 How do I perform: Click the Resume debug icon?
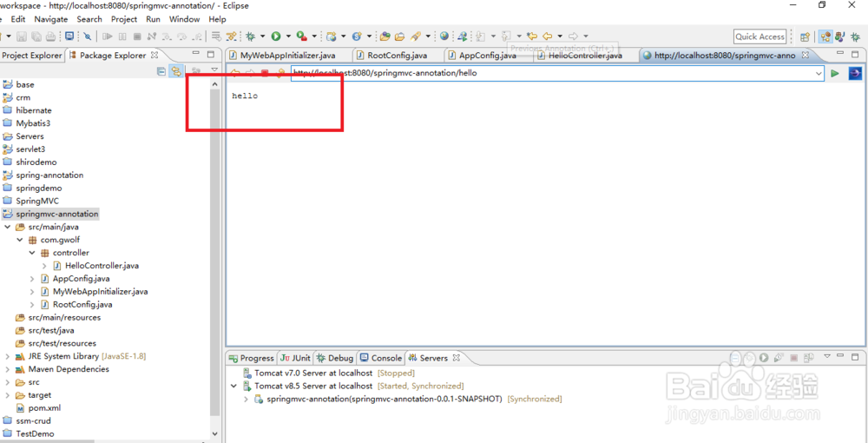click(x=108, y=36)
